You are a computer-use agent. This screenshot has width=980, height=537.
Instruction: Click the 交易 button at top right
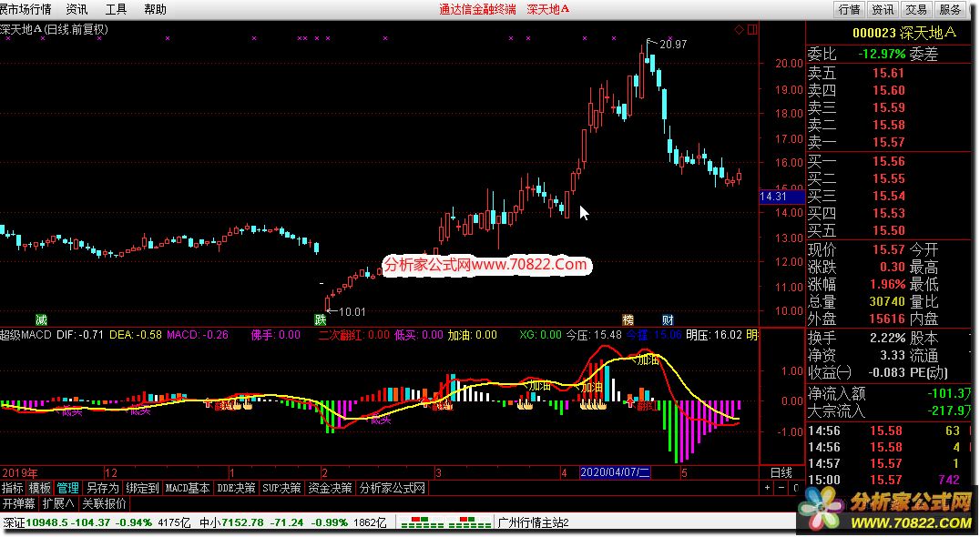click(916, 9)
